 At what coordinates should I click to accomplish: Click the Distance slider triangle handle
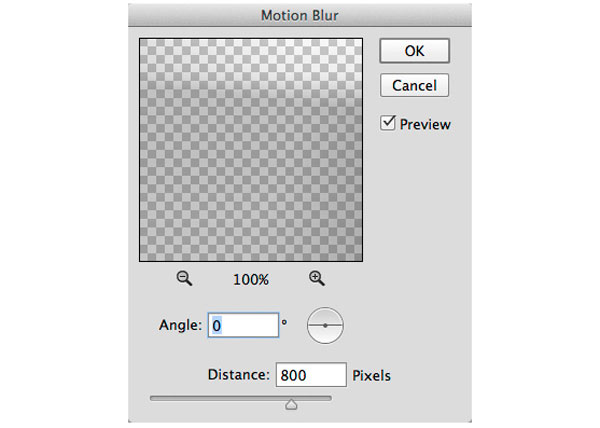(x=291, y=404)
